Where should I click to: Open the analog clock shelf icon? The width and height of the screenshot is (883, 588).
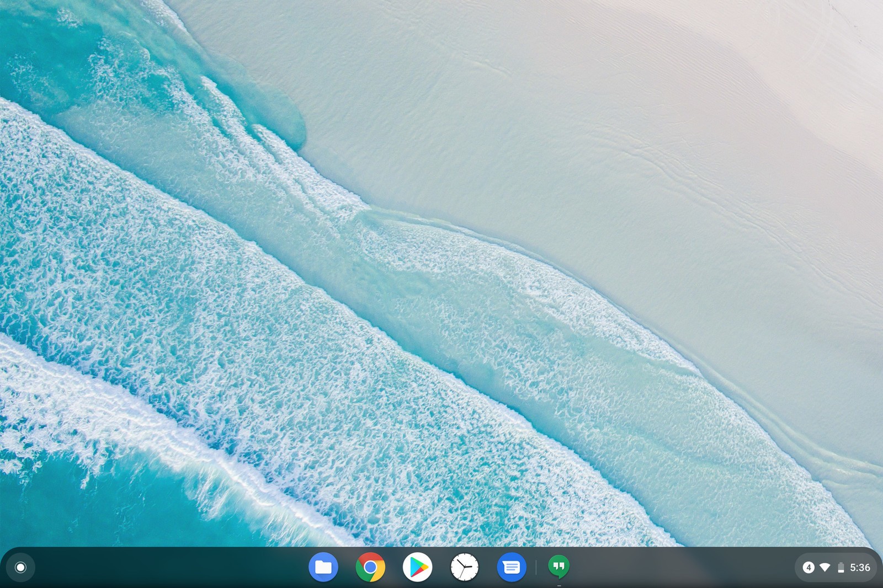tap(464, 567)
